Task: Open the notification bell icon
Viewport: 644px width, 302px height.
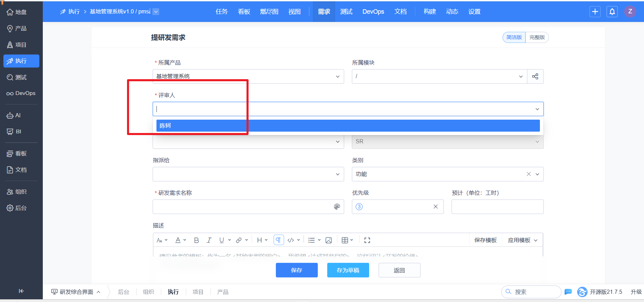Action: point(612,12)
